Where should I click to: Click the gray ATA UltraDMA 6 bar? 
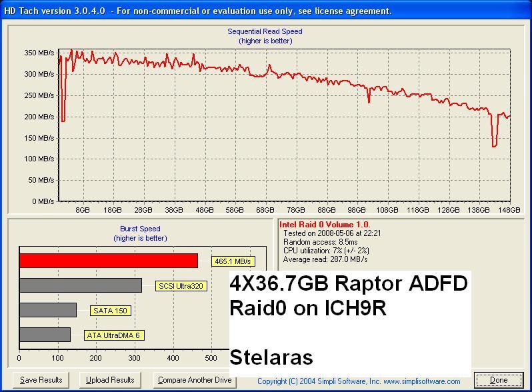click(45, 335)
